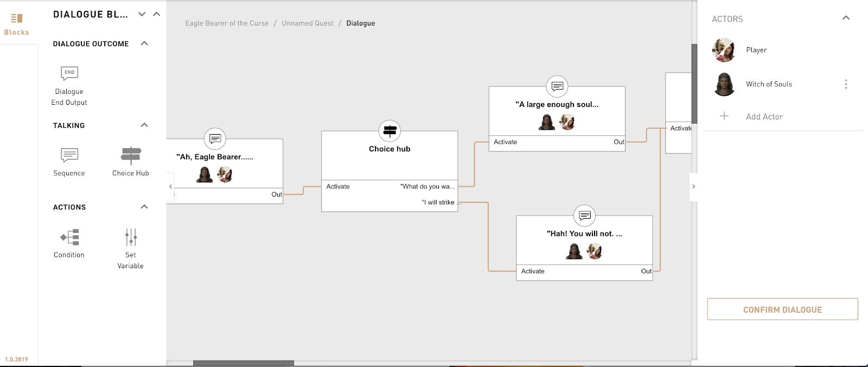Open the Dialogue Blocks dropdown arrow

(142, 14)
